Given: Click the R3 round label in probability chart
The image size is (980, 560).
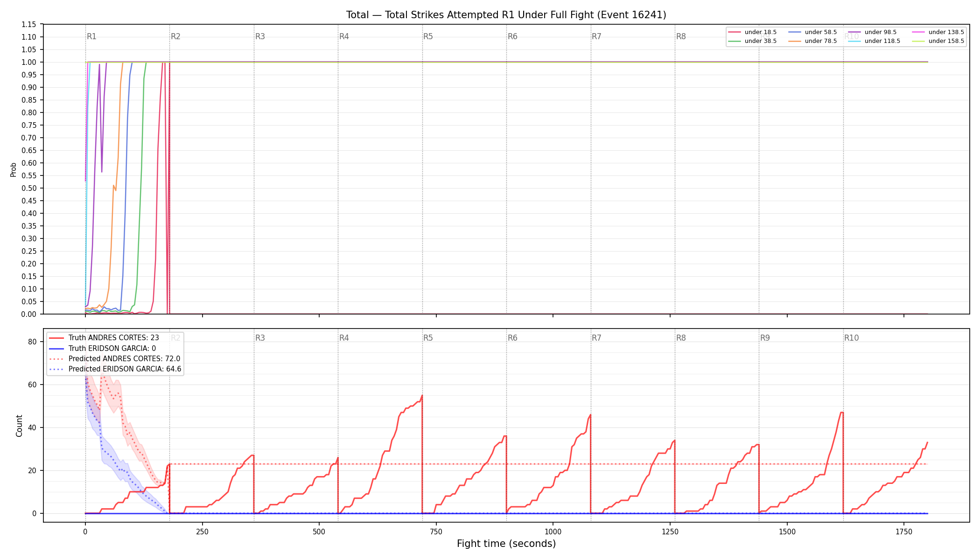Looking at the screenshot, I should point(260,36).
